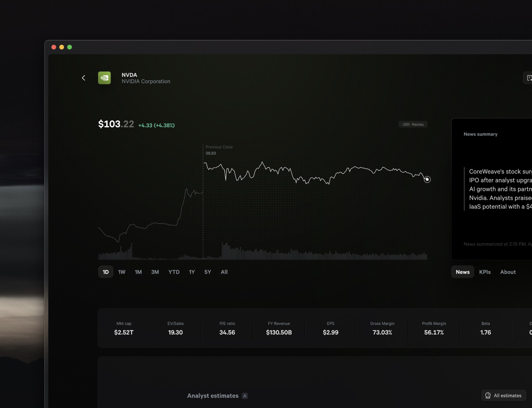
Task: Click the $103.22 price display
Action: pos(116,124)
